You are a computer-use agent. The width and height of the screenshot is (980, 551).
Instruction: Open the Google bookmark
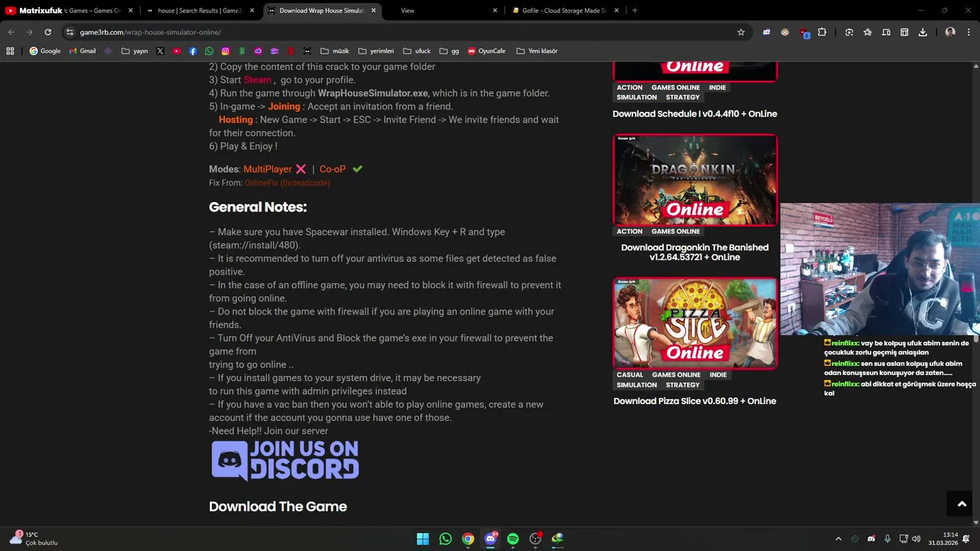44,51
